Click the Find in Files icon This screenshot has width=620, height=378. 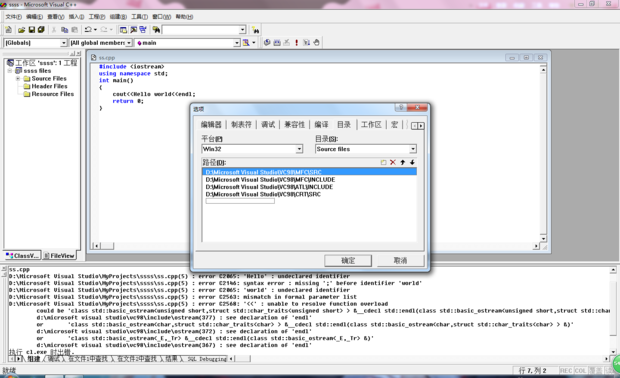pos(156,30)
